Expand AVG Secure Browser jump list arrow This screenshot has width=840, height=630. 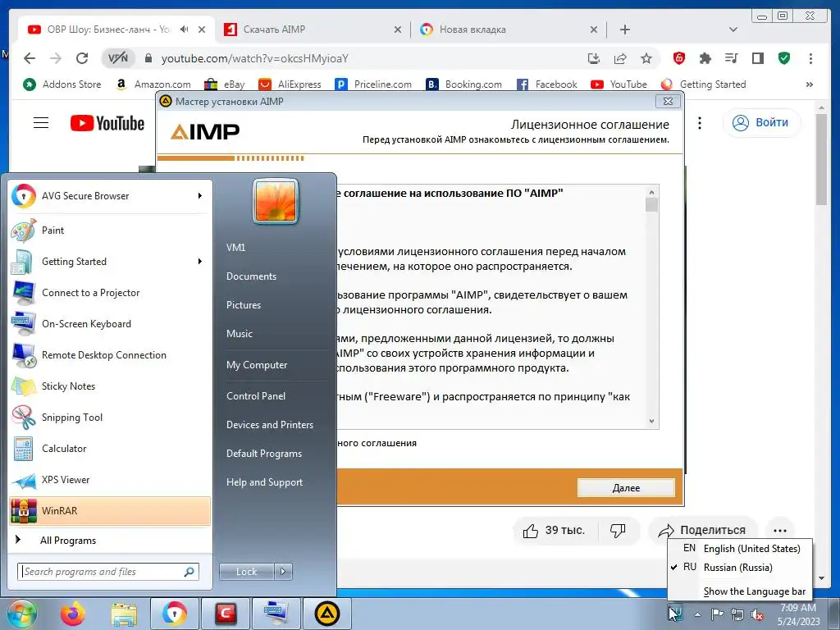[200, 196]
